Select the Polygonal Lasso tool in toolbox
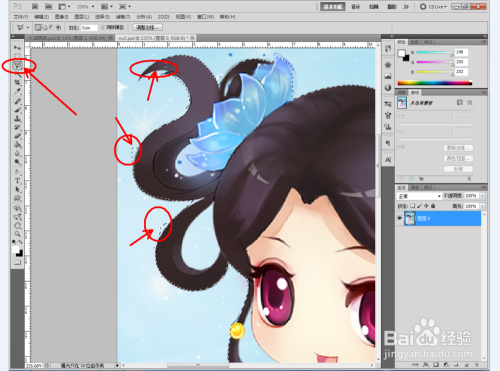Screen dimensions: 500x371 (18, 65)
